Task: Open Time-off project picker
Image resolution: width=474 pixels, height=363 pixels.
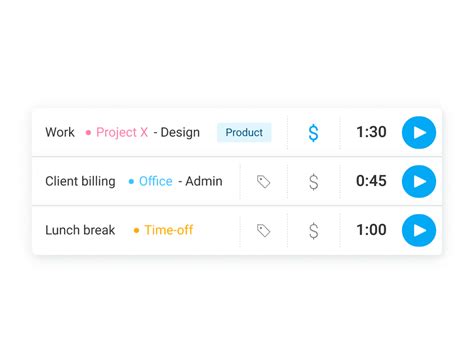Action: pos(169,230)
